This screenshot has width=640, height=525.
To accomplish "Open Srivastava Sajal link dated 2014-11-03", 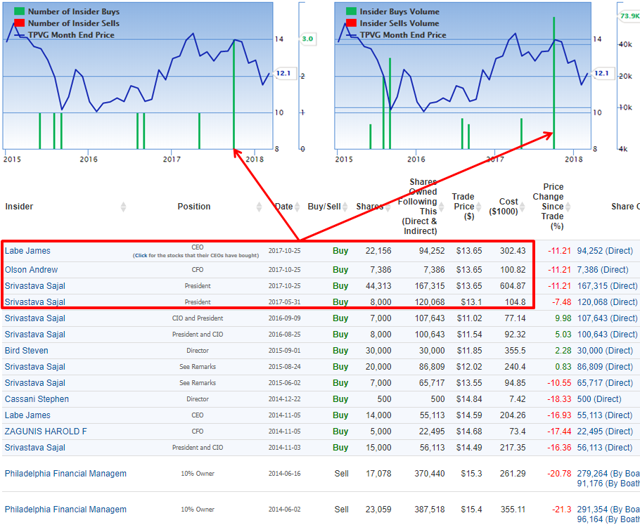I will click(x=35, y=448).
